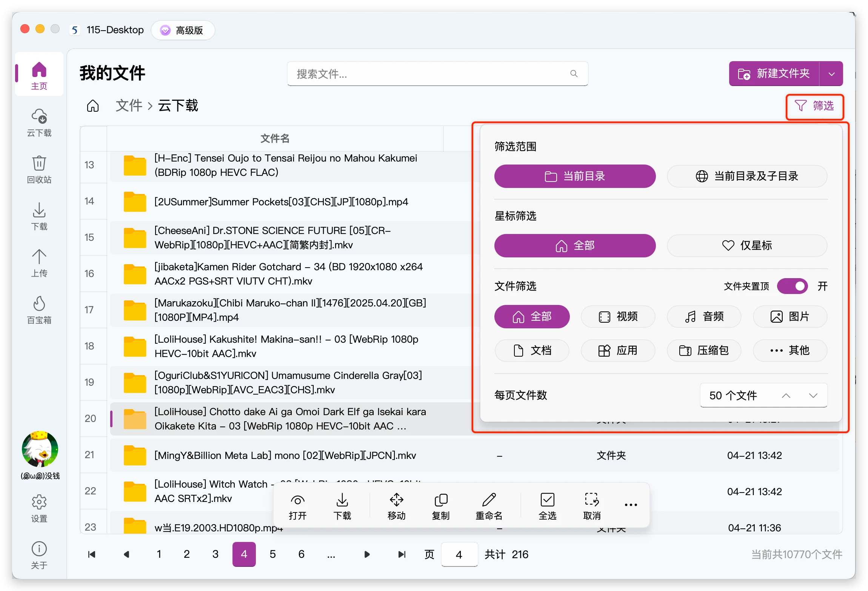Click the 筛选 filter button
868x591 pixels.
[x=814, y=106]
